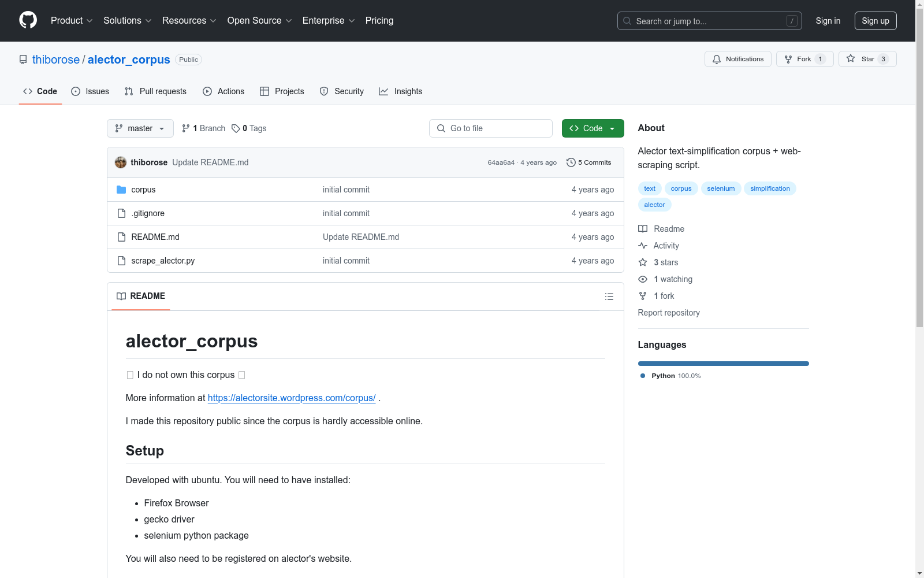Screen dimensions: 924x578
Task: Focus the Go to file field
Action: 491,128
